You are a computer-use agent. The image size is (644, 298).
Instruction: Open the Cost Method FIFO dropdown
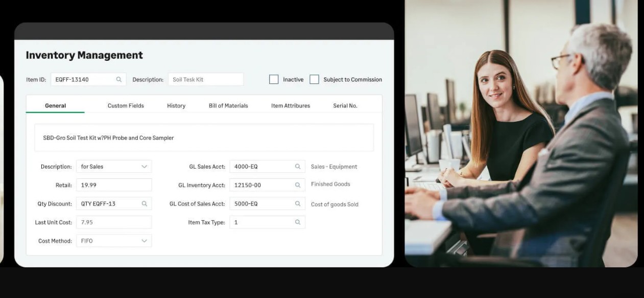pos(144,241)
